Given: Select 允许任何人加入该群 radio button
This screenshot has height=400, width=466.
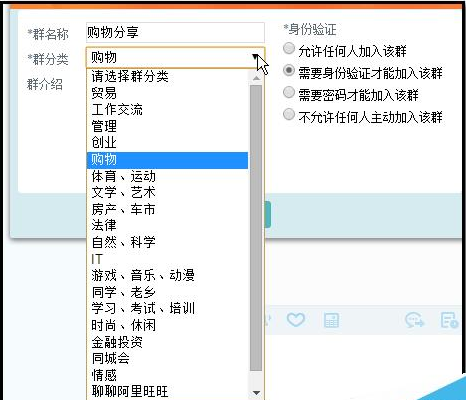Looking at the screenshot, I should [289, 49].
